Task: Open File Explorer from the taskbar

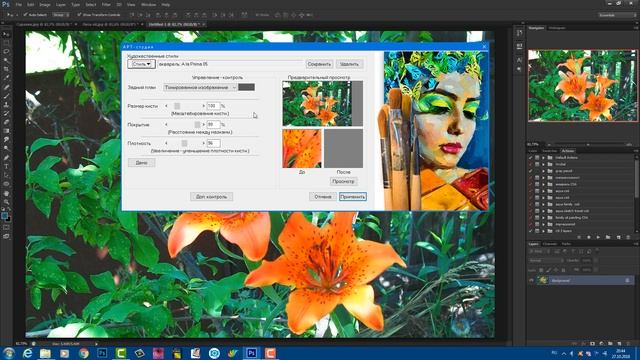Action: coord(46,353)
